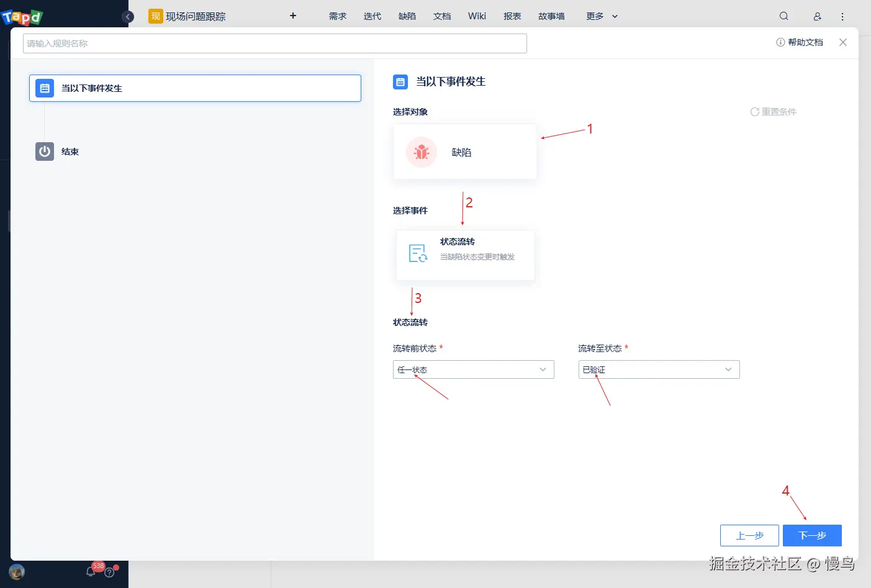
Task: Open the vertical three-dot menu
Action: tap(842, 17)
